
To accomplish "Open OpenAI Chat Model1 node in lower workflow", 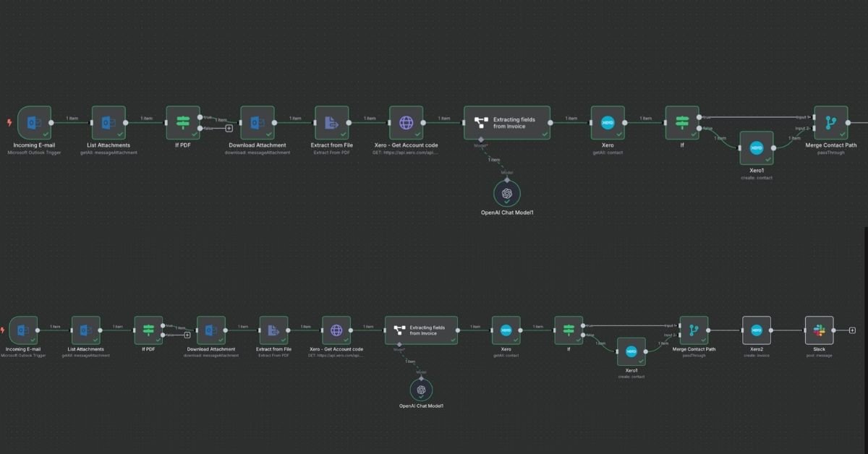I will pyautogui.click(x=421, y=390).
